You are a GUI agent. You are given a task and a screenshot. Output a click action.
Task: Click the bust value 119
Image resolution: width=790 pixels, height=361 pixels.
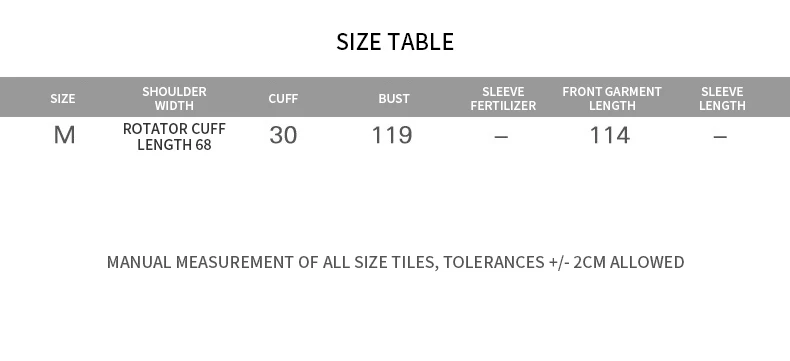tap(392, 135)
